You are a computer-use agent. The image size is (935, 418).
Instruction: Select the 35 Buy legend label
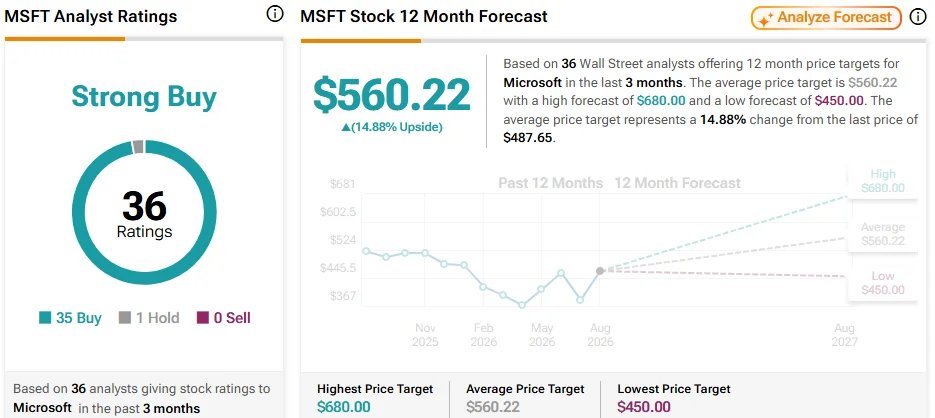[79, 318]
